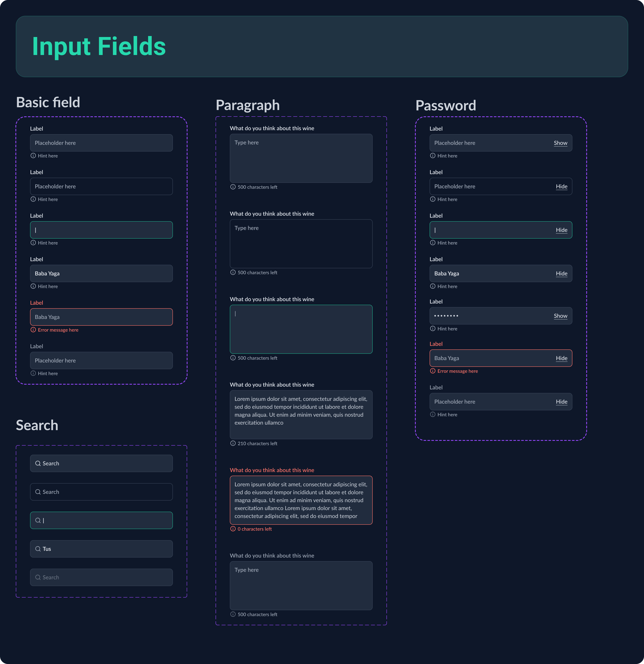Click the first Type here paragraph textarea
Screen dimensions: 644x664
[301, 158]
